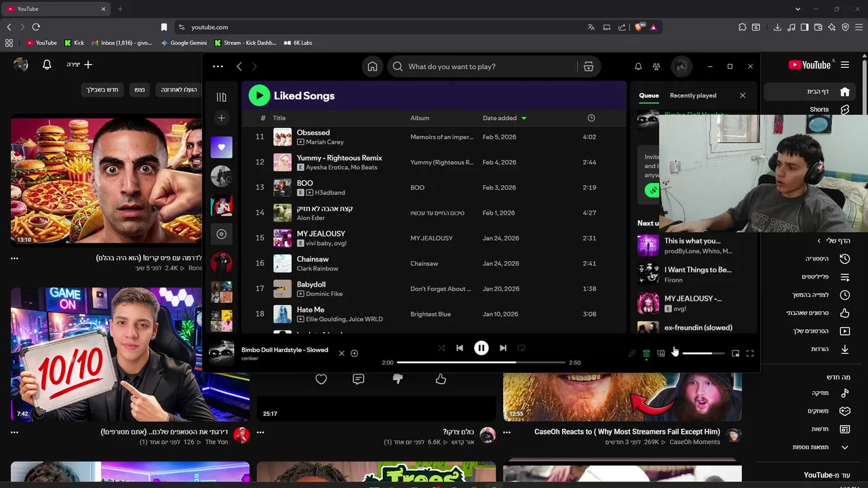The width and height of the screenshot is (868, 488).
Task: Toggle the green Queue button in player bar
Action: click(646, 353)
